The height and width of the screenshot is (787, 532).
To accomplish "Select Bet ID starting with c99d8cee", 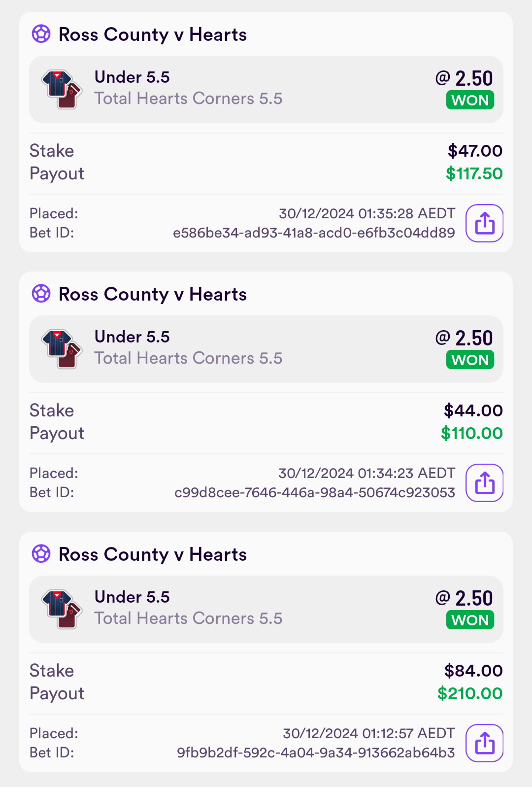I will pyautogui.click(x=315, y=492).
